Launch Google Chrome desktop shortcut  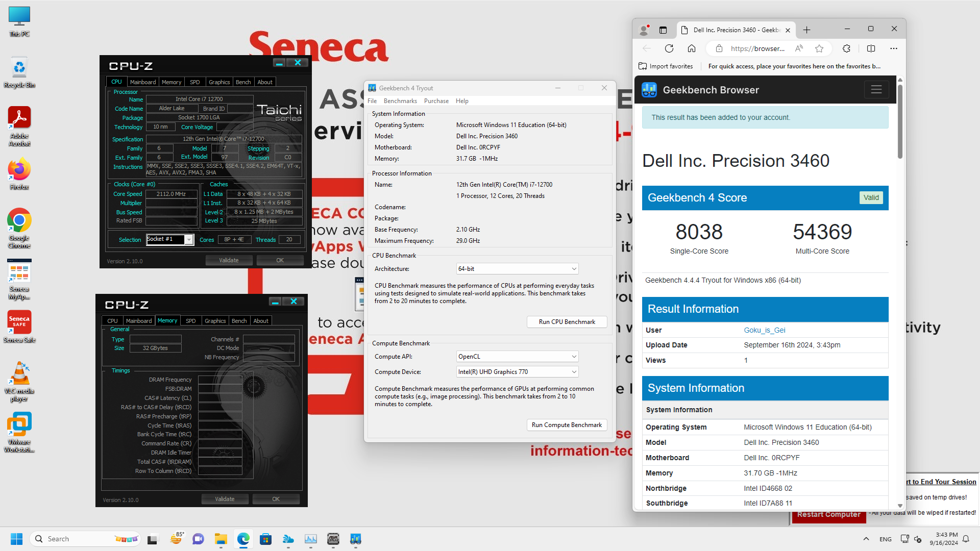(19, 229)
